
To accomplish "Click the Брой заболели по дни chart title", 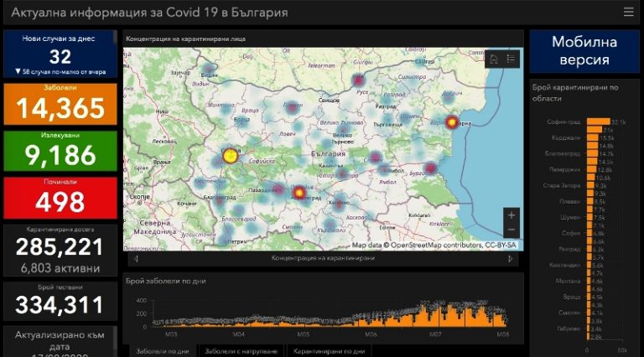I will (x=166, y=281).
